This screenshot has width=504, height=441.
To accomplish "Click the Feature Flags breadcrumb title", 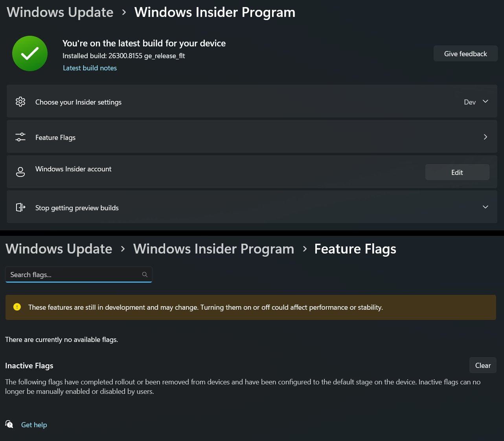I will pos(355,249).
